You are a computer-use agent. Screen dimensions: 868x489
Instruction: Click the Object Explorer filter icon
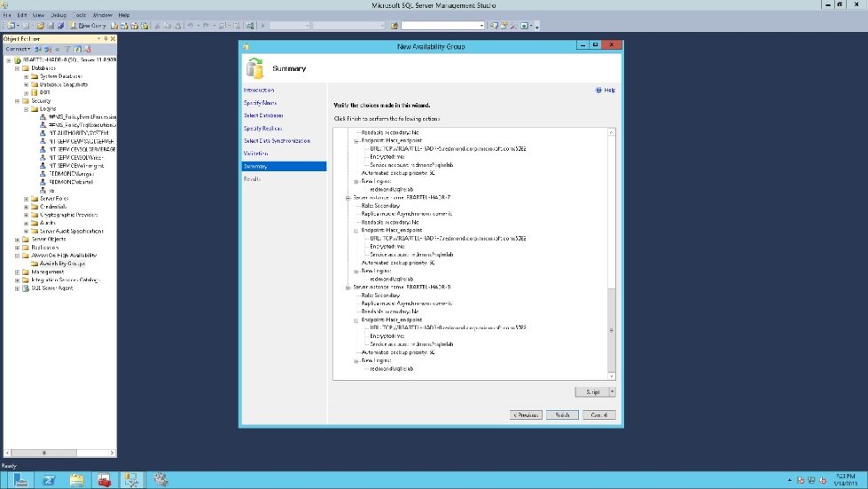pos(67,50)
